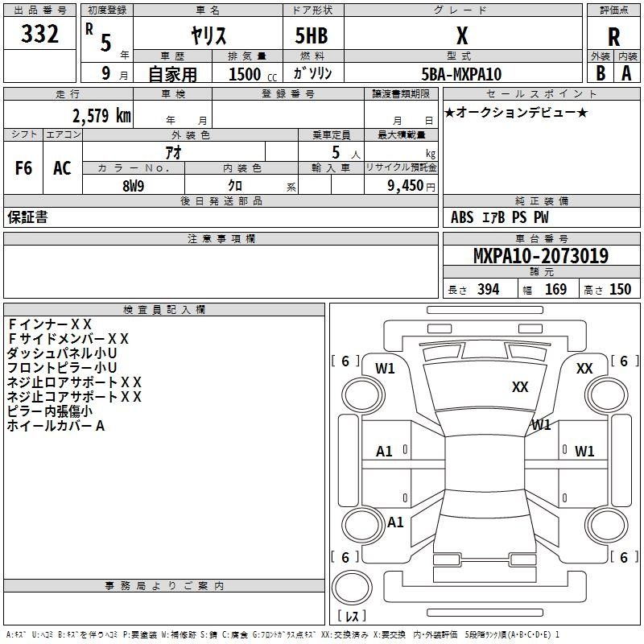Click the width value 169
The width and height of the screenshot is (644, 644).
click(555, 290)
